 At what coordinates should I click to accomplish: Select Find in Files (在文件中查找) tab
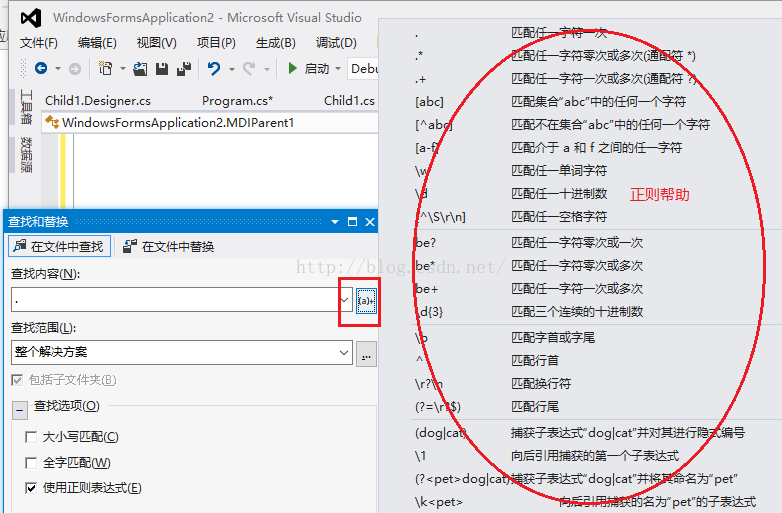click(59, 246)
